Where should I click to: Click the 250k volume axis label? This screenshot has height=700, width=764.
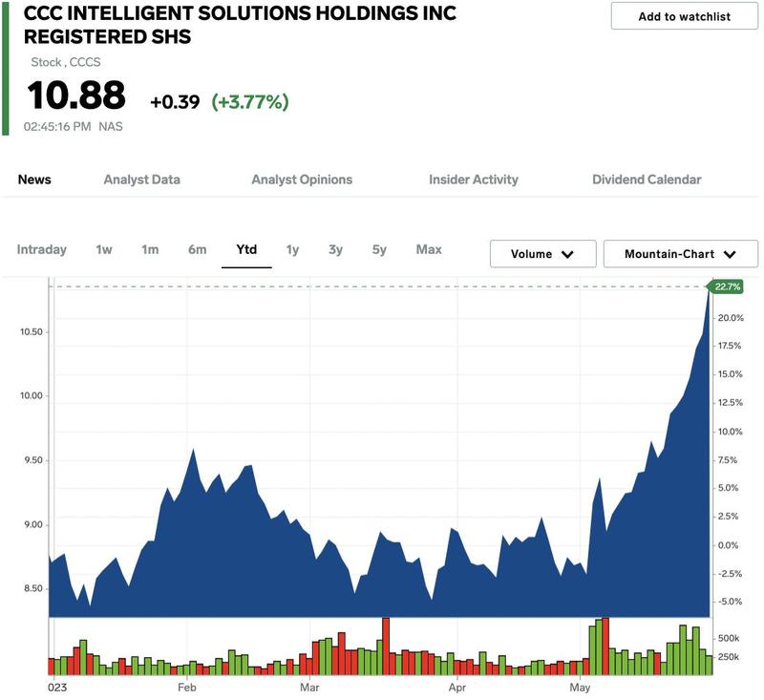[729, 657]
